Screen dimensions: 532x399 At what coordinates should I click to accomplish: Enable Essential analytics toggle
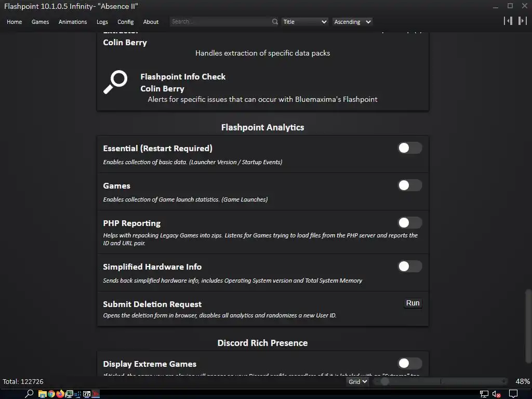(x=410, y=148)
